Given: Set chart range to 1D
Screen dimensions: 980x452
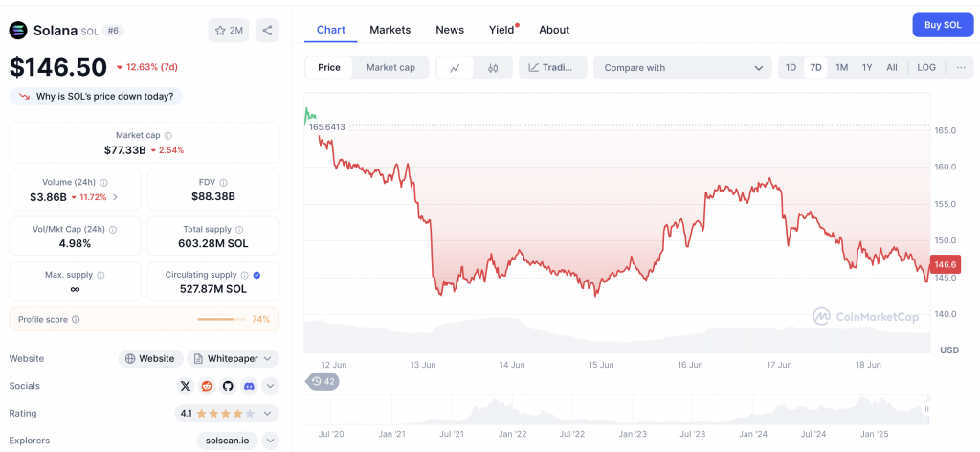Looking at the screenshot, I should click(x=791, y=68).
